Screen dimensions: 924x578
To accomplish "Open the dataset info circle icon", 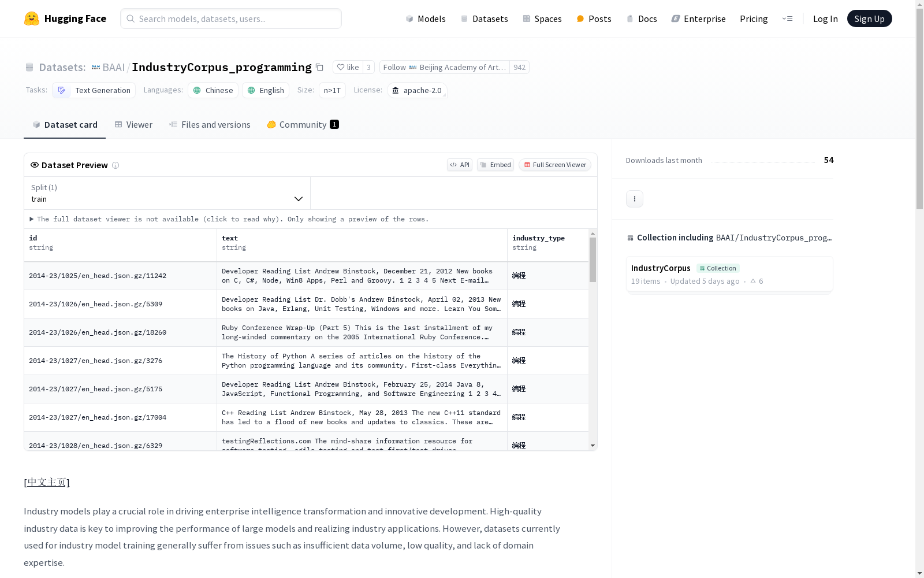I will pyautogui.click(x=115, y=165).
